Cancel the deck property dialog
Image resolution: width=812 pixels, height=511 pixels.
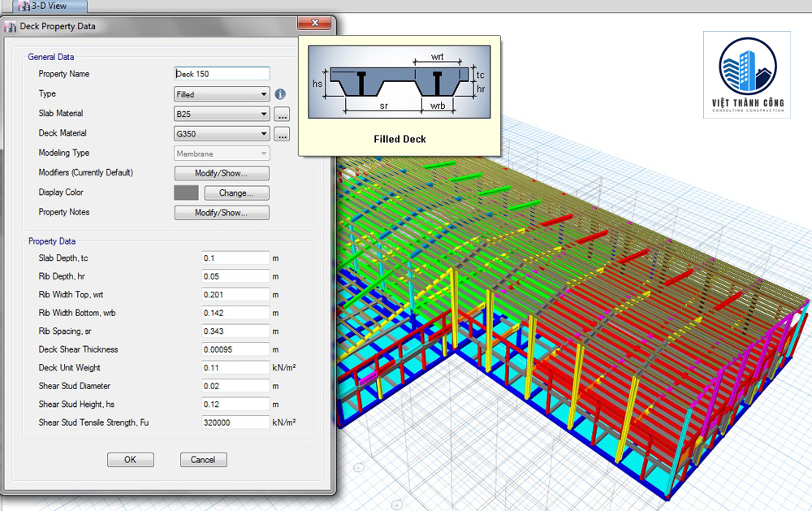point(203,460)
